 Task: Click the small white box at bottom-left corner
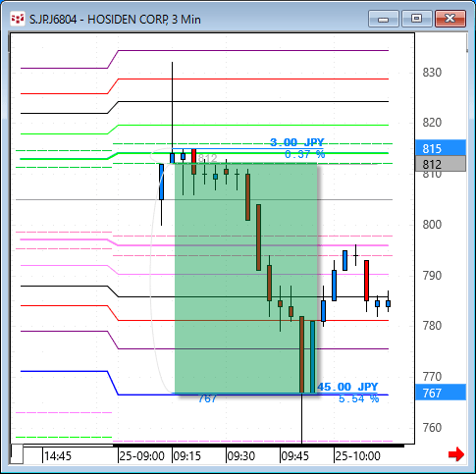pyautogui.click(x=17, y=454)
